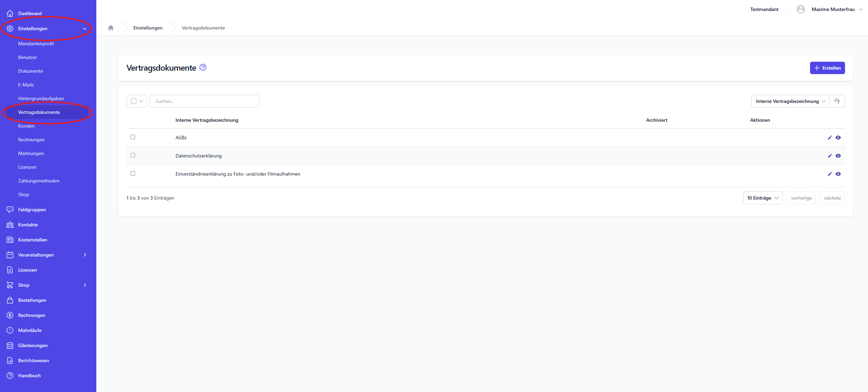Image resolution: width=868 pixels, height=392 pixels.
Task: Open Mandantenprofil in sidebar
Action: [x=36, y=44]
